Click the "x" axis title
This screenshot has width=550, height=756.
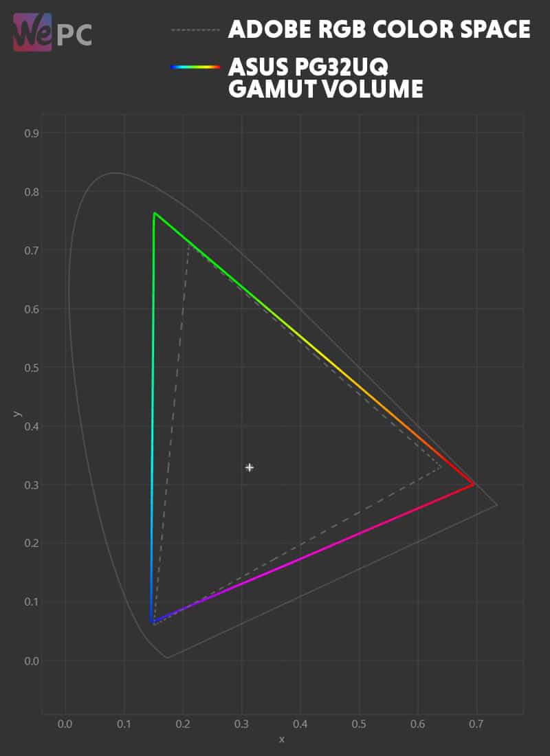(282, 739)
